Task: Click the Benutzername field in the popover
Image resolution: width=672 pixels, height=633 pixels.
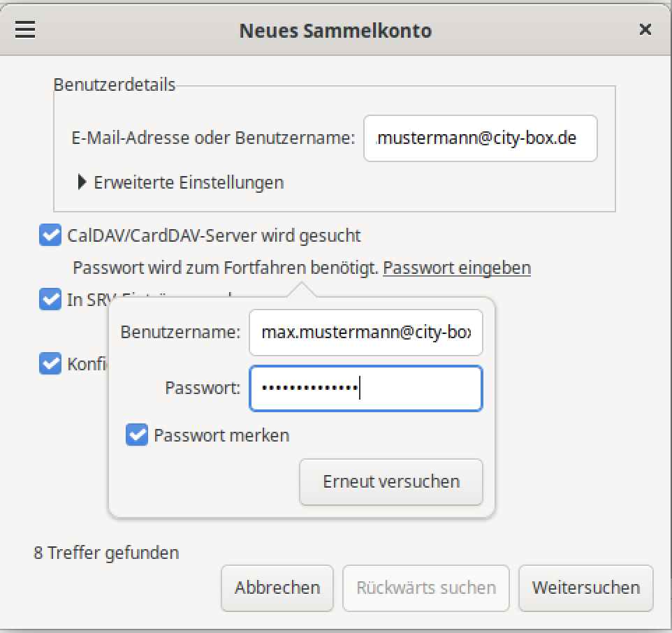Action: [365, 333]
